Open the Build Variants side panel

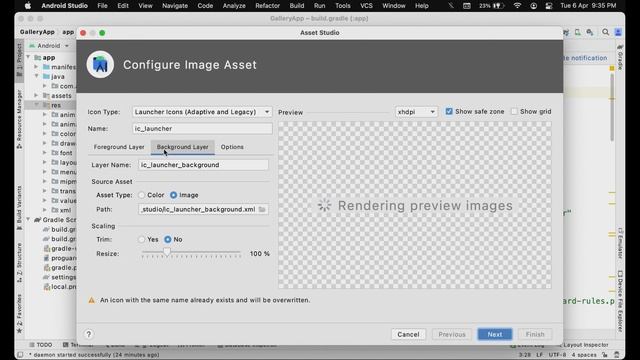pos(19,208)
